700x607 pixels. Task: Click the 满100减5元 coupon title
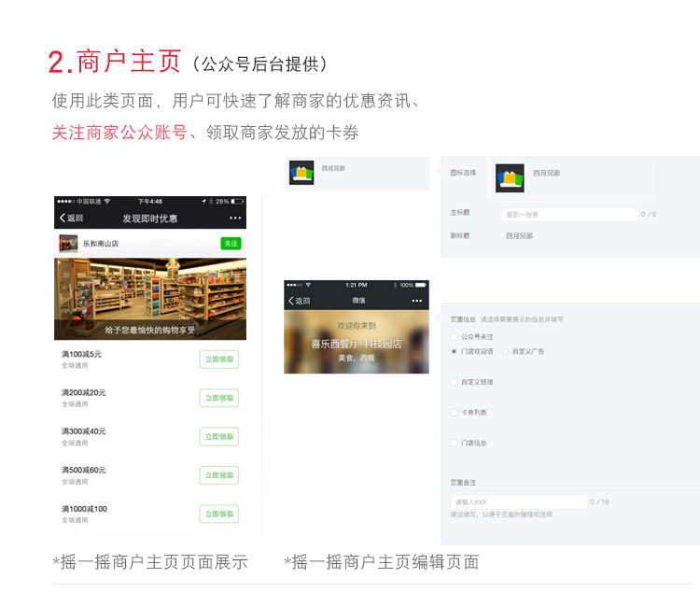tap(81, 354)
